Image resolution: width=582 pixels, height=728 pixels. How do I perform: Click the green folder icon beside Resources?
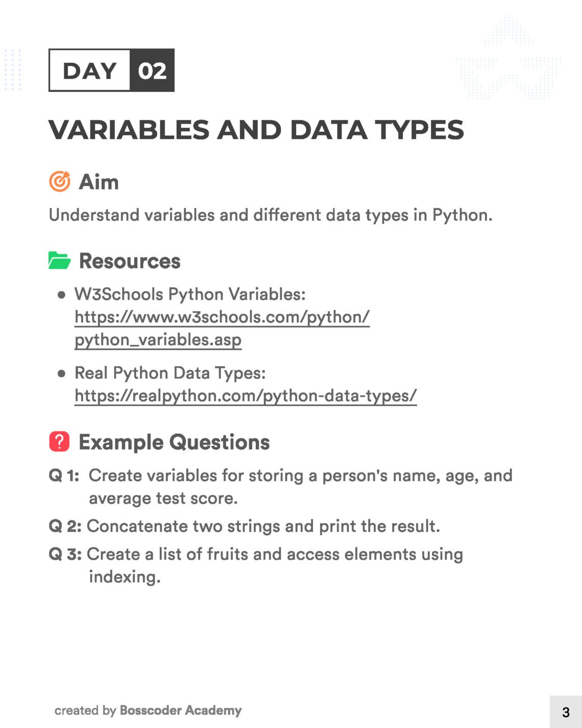59,261
